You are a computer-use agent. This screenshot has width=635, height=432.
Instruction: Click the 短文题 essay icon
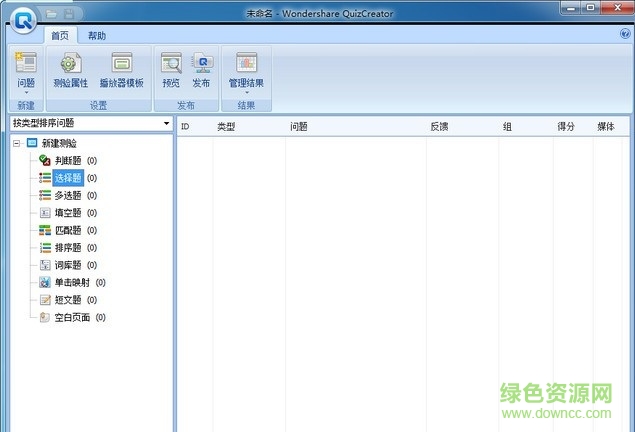(x=45, y=300)
